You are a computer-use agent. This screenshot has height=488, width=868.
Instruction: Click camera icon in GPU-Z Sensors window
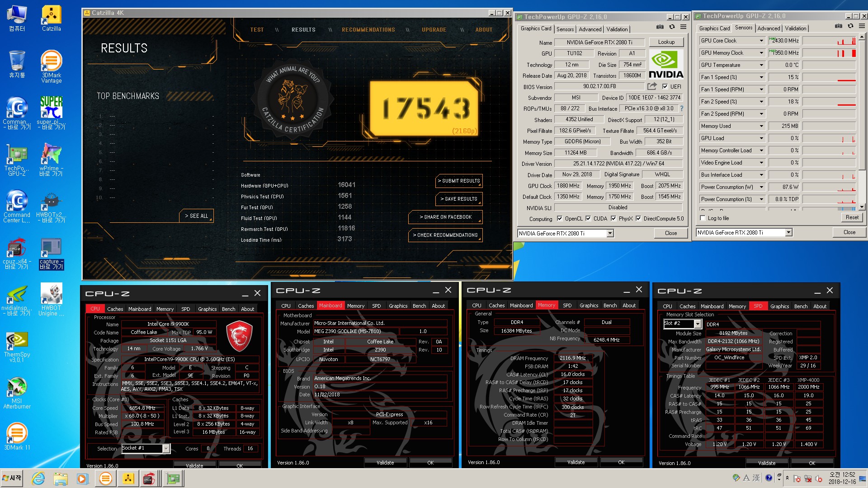839,26
